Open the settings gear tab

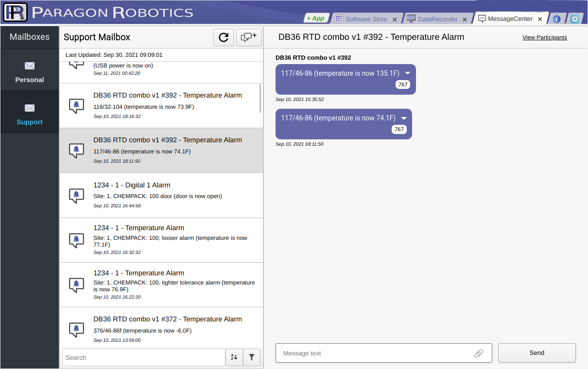[x=575, y=19]
